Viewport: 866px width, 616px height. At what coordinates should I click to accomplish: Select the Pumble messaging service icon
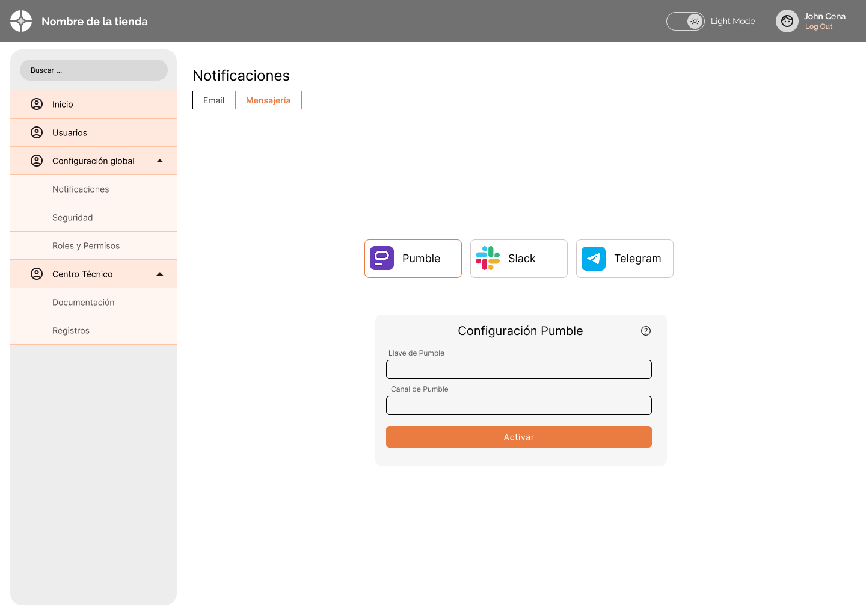(x=382, y=259)
